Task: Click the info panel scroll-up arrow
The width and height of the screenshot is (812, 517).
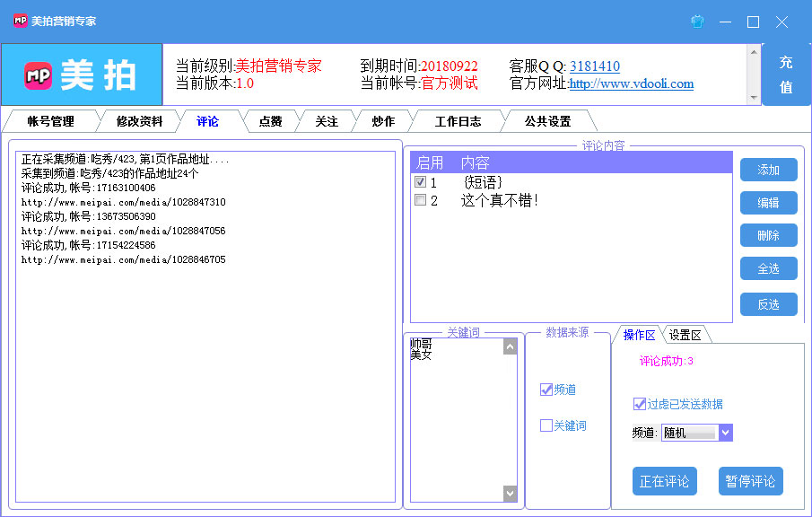Action: [754, 52]
